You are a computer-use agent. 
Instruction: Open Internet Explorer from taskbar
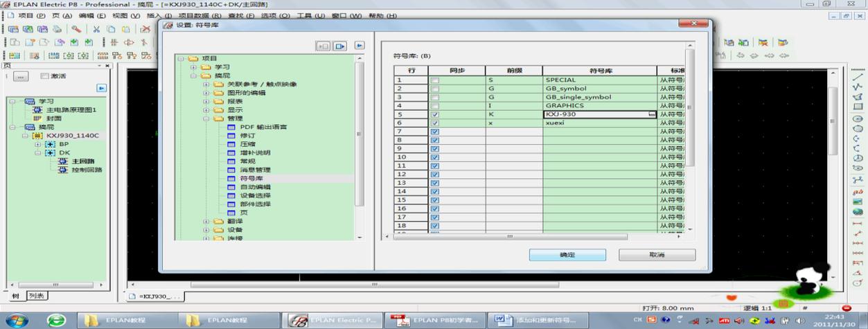click(x=56, y=320)
